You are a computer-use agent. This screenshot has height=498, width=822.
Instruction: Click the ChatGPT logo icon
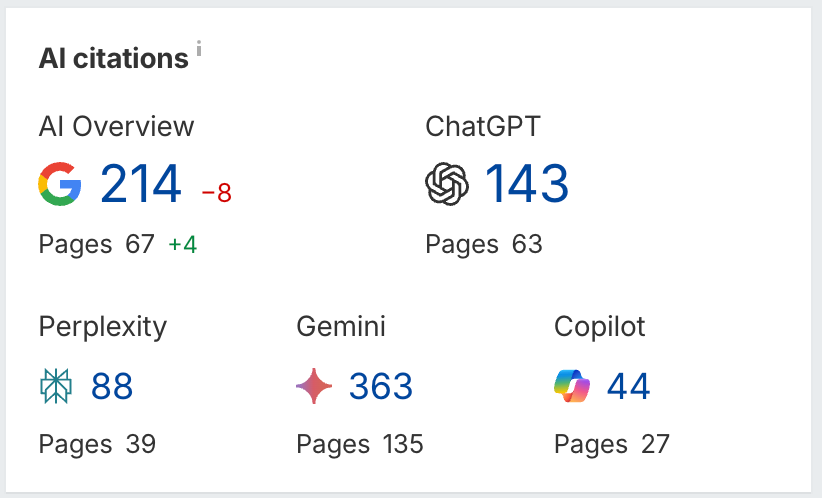point(447,183)
